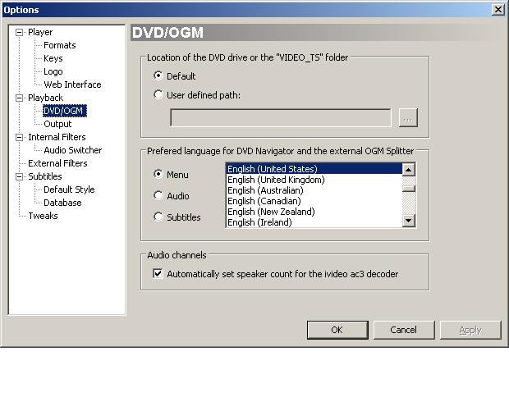Choose English (Canadian) in list
The height and width of the screenshot is (420, 509).
click(314, 201)
